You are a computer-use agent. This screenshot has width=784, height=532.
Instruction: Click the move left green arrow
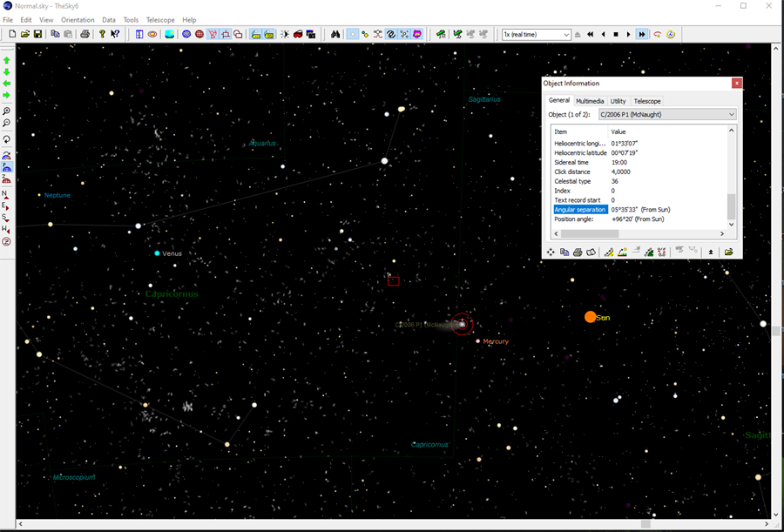coord(6,84)
